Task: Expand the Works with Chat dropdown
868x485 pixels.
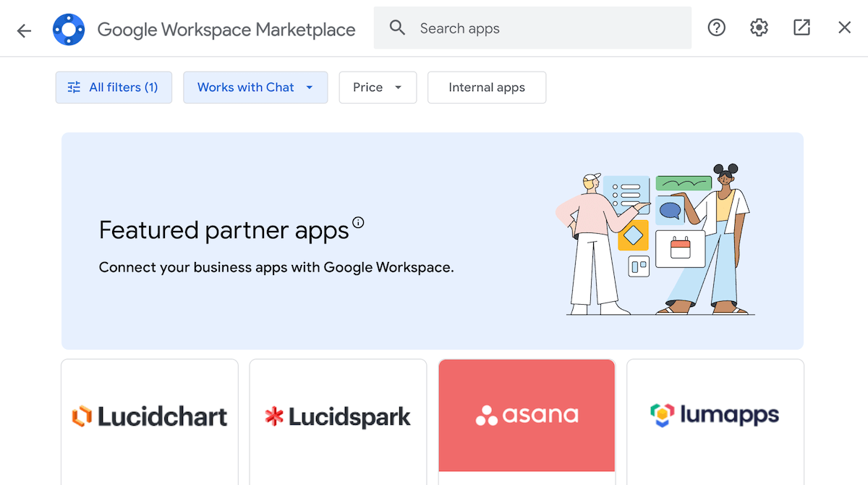Action: pos(255,88)
